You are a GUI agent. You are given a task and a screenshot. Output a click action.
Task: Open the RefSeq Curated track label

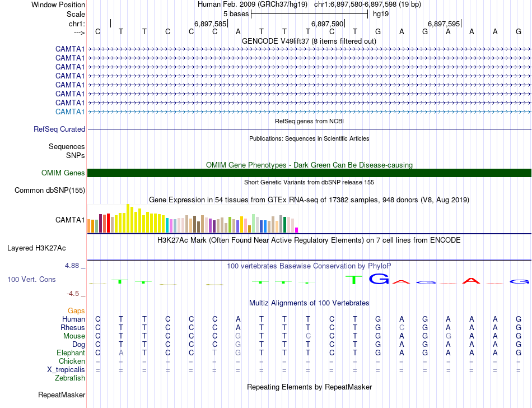(59, 129)
